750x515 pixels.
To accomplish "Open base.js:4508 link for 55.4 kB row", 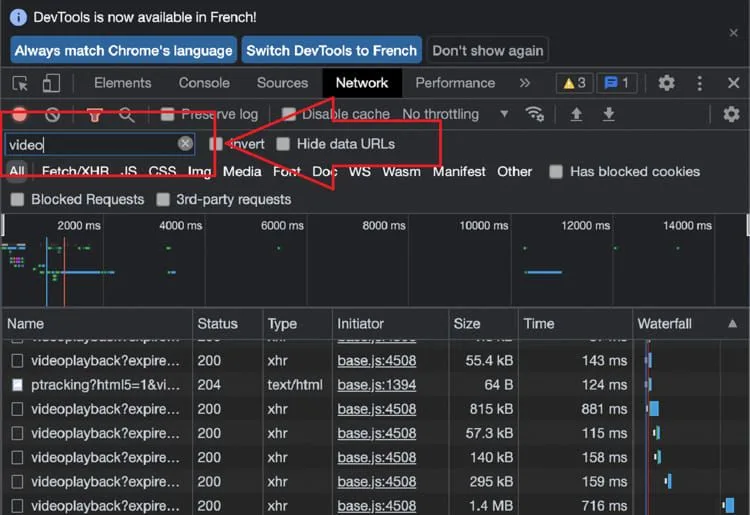I will tap(376, 361).
